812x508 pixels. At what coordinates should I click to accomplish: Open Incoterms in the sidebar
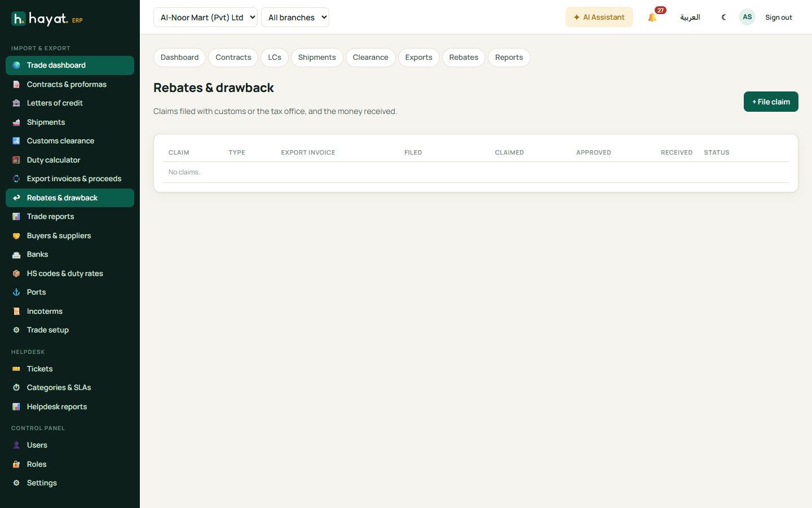[70, 312]
